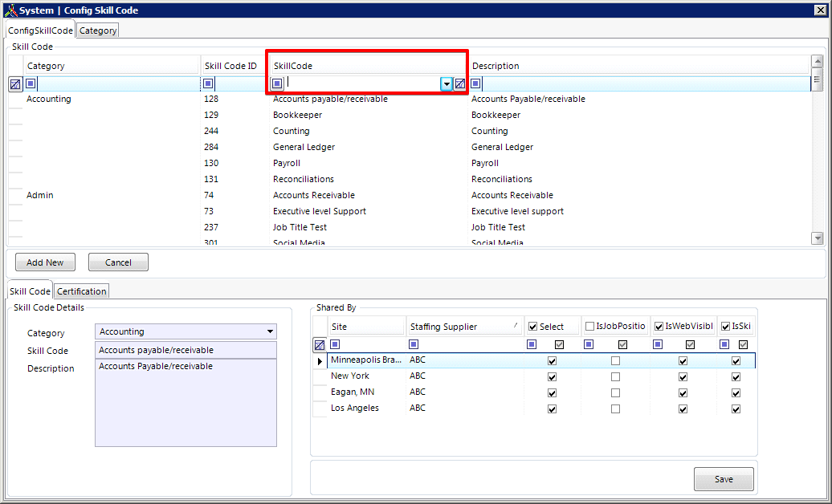Focus the Skill Code text field in details
Screen dimensions: 832x504
[186, 350]
